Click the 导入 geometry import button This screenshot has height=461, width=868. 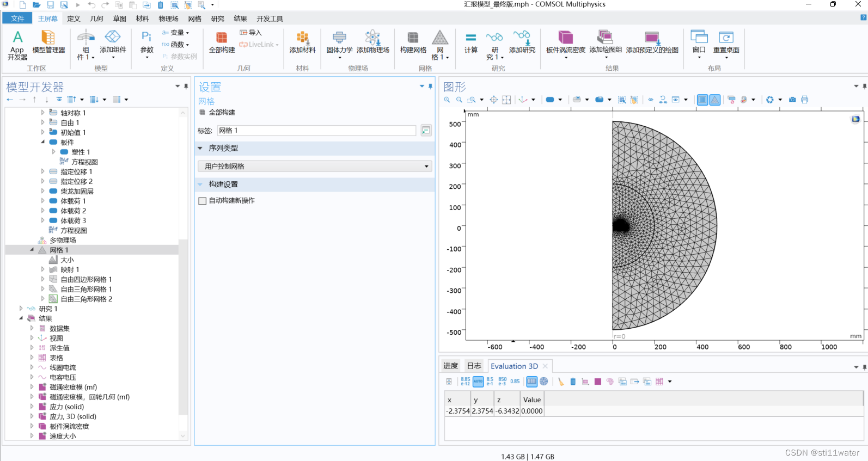point(251,33)
